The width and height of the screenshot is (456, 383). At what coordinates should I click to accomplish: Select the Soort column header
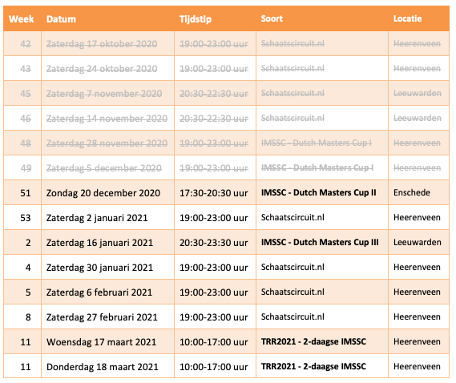coord(272,19)
